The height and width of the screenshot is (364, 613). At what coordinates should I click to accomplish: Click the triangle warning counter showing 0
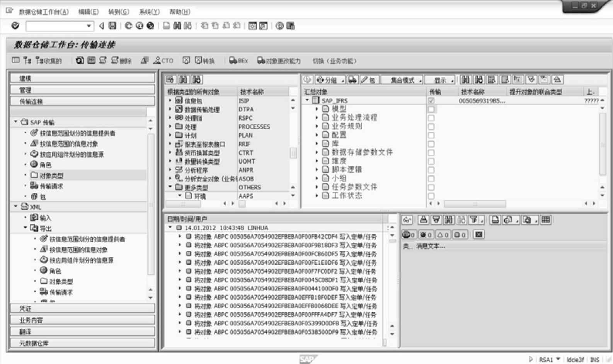click(x=443, y=235)
